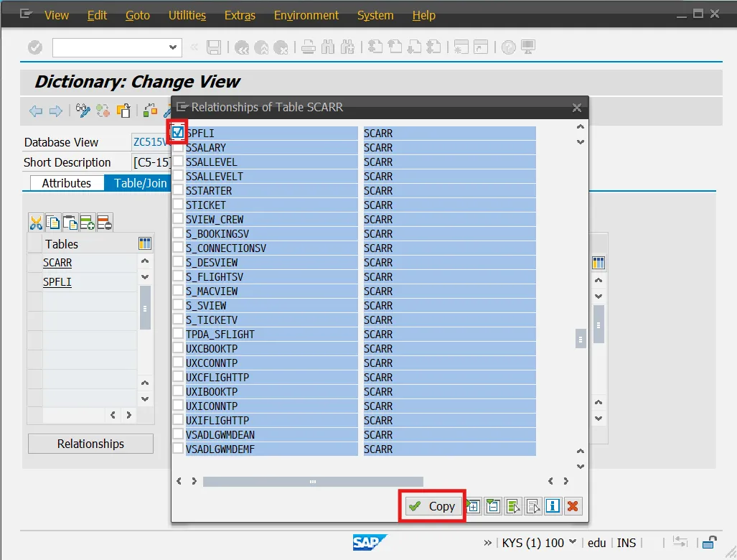Click the Delete Row red minus icon

pos(104,223)
